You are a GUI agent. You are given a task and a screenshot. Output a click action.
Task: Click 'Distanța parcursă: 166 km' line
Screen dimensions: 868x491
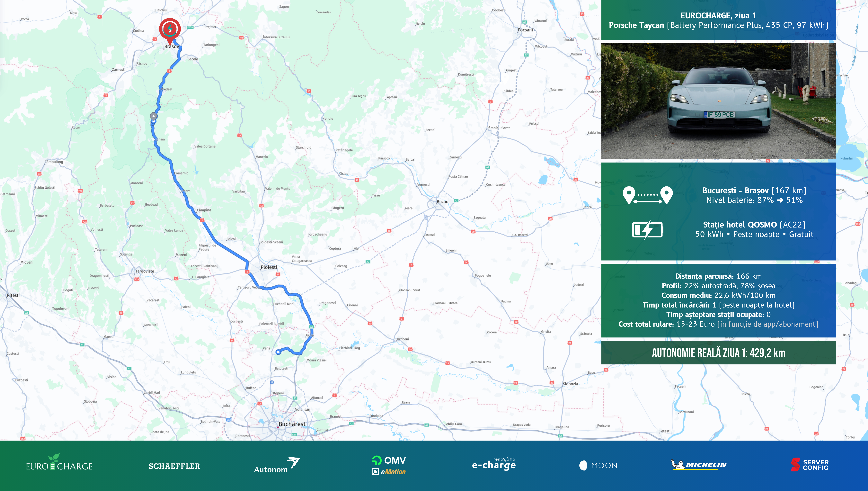[x=718, y=276]
